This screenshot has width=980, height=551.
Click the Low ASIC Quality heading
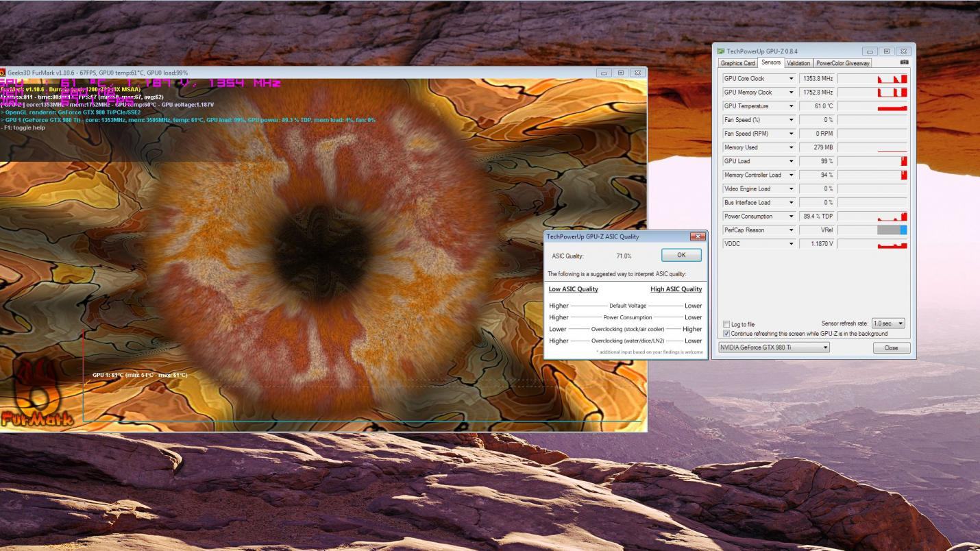(574, 289)
